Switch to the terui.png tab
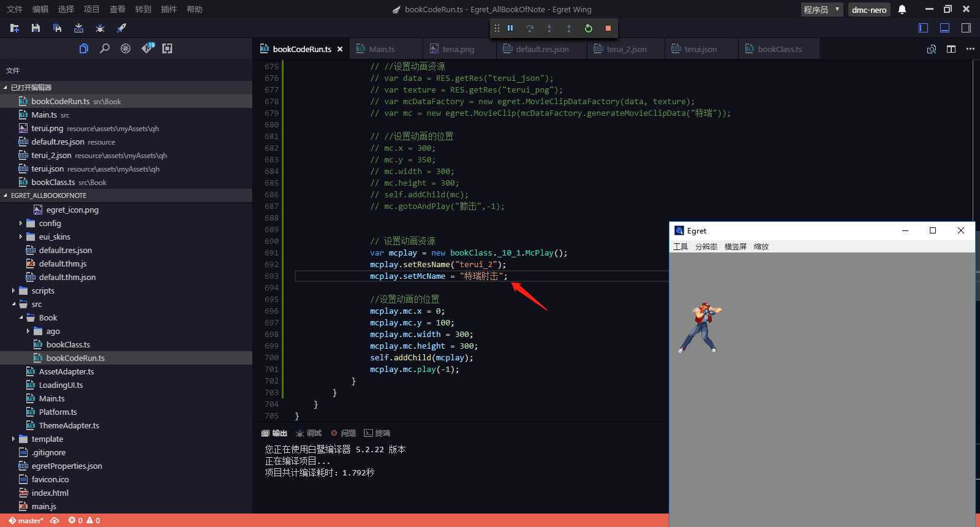This screenshot has height=527, width=980. (x=458, y=49)
